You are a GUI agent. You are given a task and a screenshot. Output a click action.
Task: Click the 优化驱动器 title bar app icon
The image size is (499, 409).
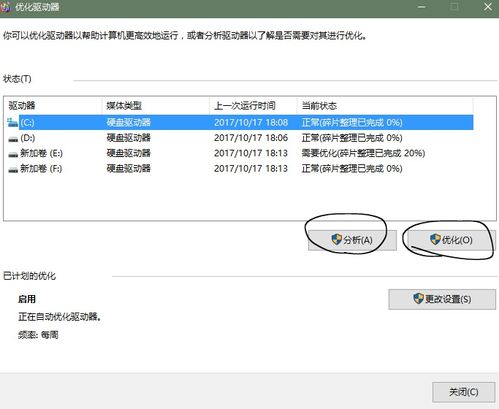tap(5, 7)
